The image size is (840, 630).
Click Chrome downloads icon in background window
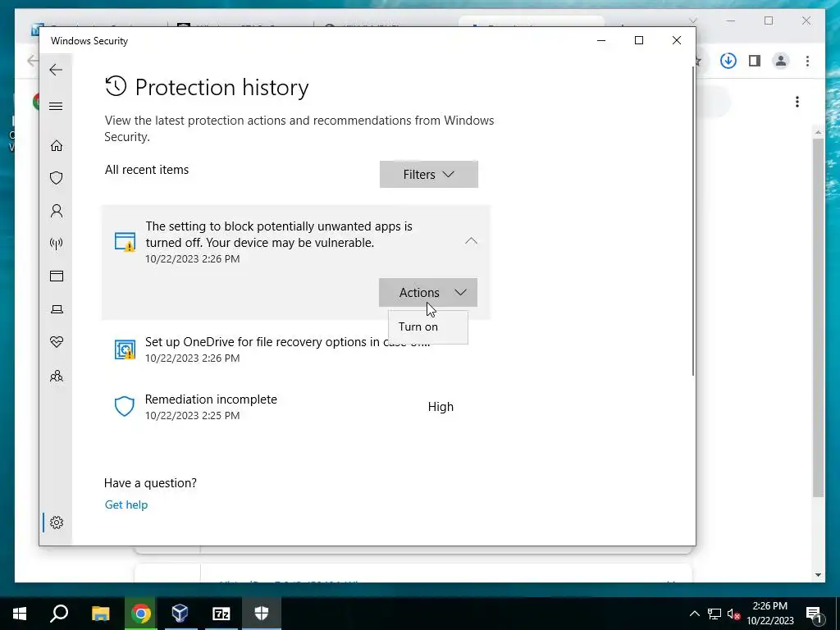[728, 61]
